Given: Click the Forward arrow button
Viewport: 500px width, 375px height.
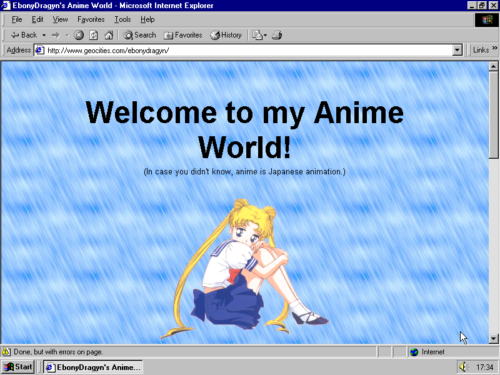Looking at the screenshot, I should tap(56, 35).
